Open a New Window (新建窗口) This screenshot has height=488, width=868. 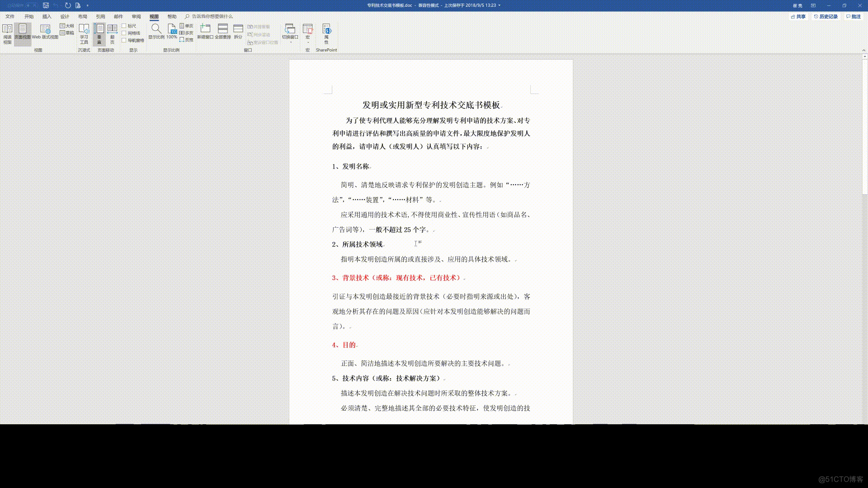tap(205, 32)
